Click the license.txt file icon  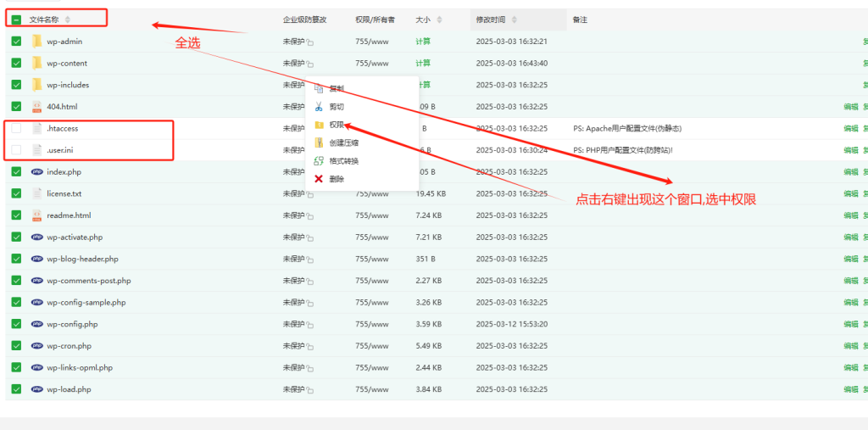tap(36, 193)
